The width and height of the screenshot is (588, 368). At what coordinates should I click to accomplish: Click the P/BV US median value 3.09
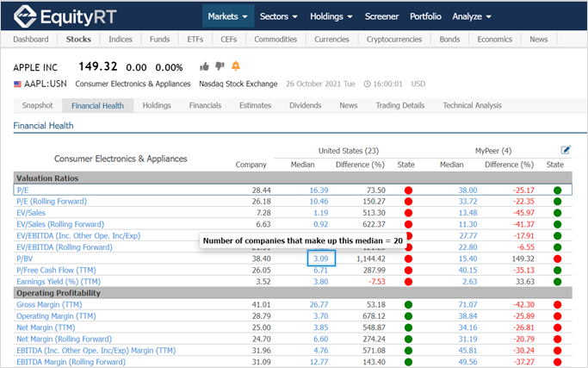click(321, 259)
